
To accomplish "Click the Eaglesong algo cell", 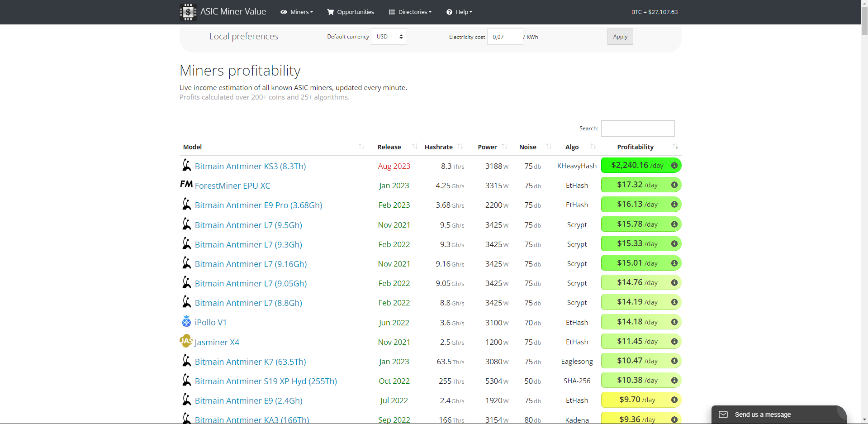I will click(x=577, y=362).
